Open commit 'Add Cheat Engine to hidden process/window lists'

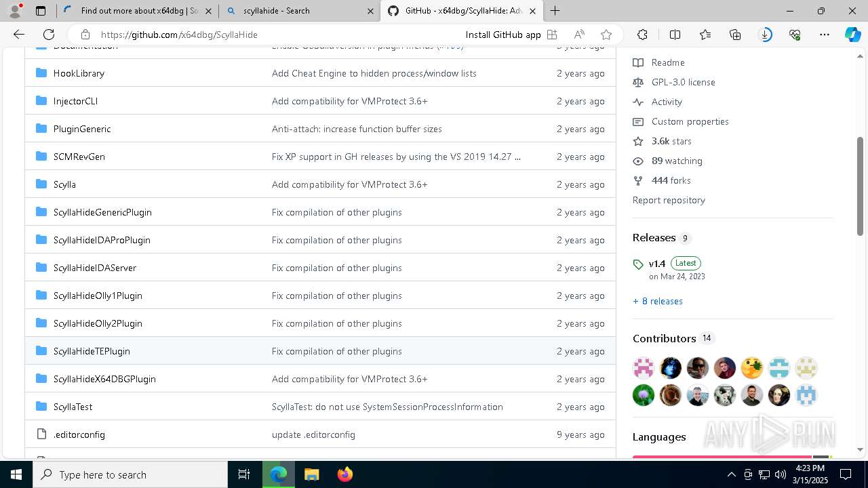click(374, 73)
